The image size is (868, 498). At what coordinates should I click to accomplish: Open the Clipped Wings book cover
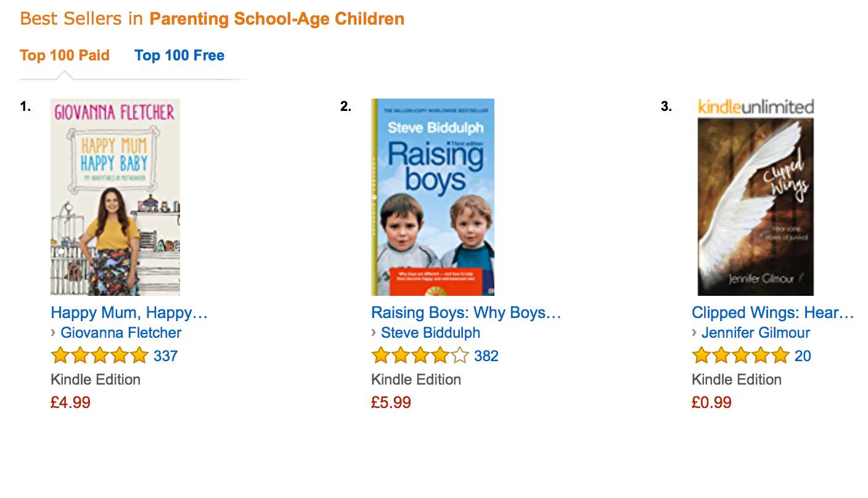pyautogui.click(x=756, y=207)
